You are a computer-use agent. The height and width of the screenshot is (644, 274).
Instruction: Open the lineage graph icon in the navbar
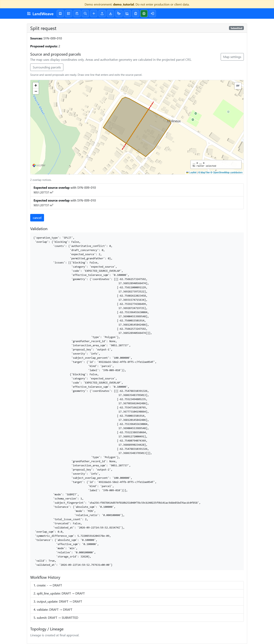119,13
